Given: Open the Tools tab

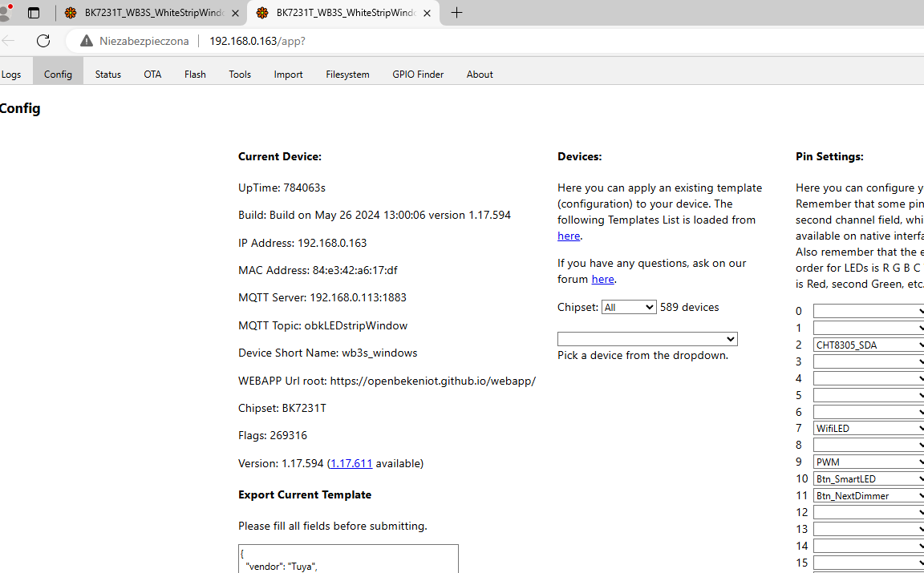Looking at the screenshot, I should pos(240,75).
